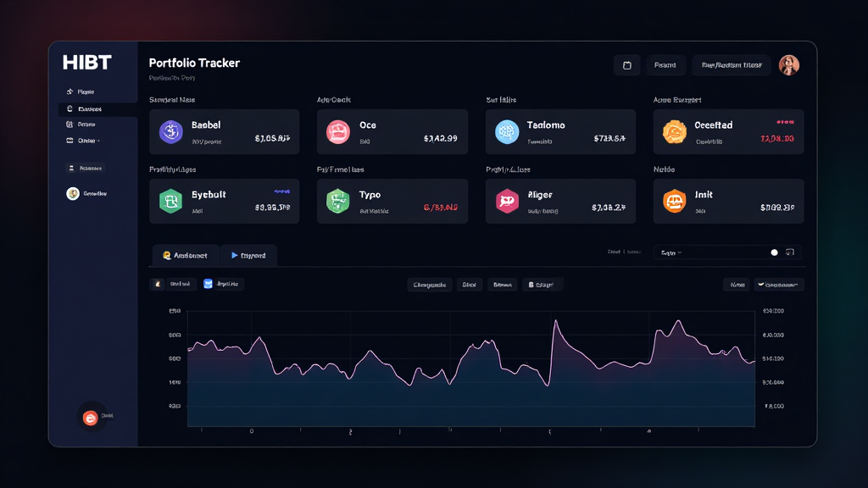868x488 pixels.
Task: Click the HIBT logo
Action: coord(86,64)
